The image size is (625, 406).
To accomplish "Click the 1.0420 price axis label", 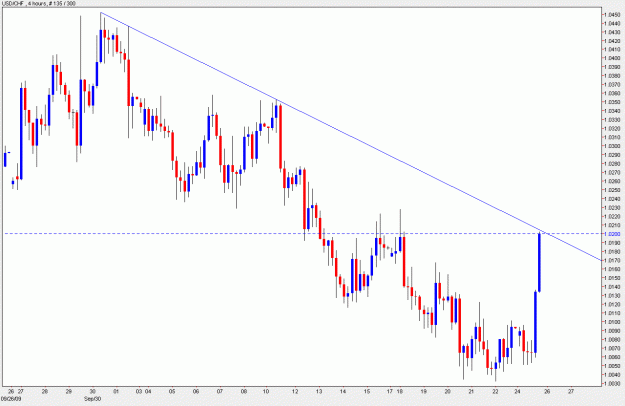I will point(612,41).
